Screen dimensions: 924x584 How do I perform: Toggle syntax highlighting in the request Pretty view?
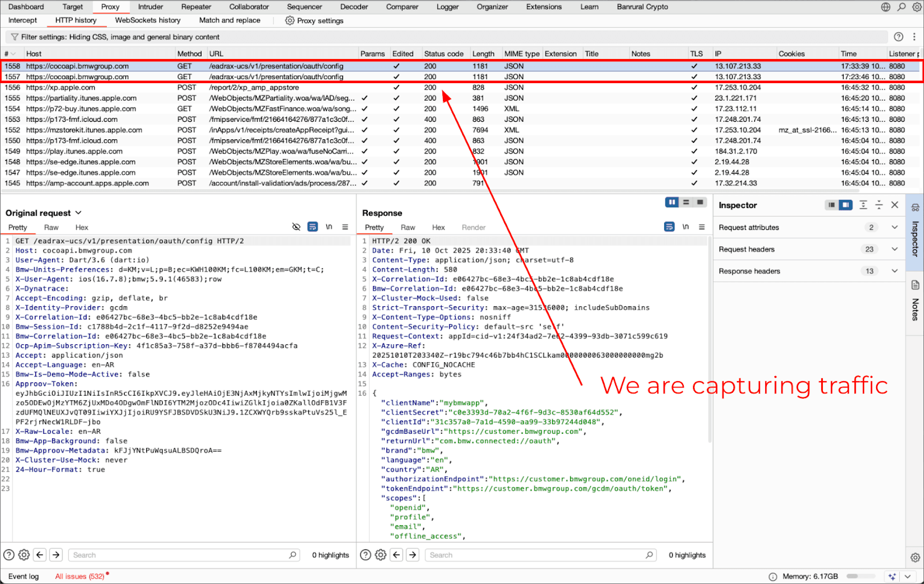click(x=312, y=226)
